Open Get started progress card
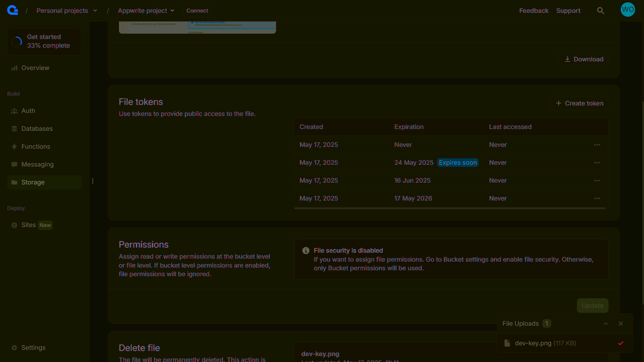644x362 pixels. point(44,41)
